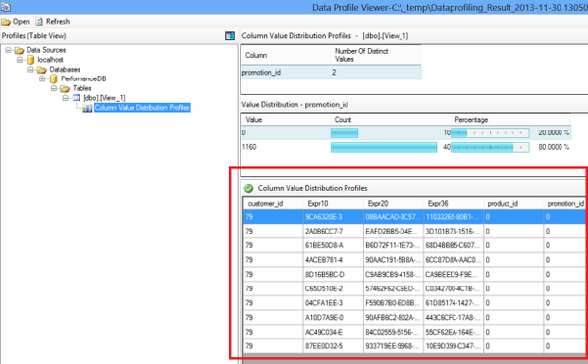Select the cell A10D7A9E-0
This screenshot has height=364, width=588.
tap(333, 318)
